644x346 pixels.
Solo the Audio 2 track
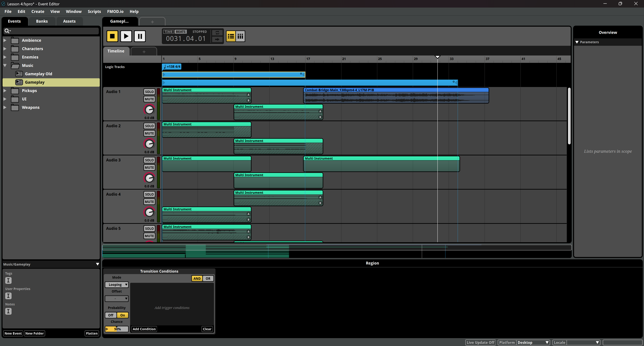click(x=149, y=126)
